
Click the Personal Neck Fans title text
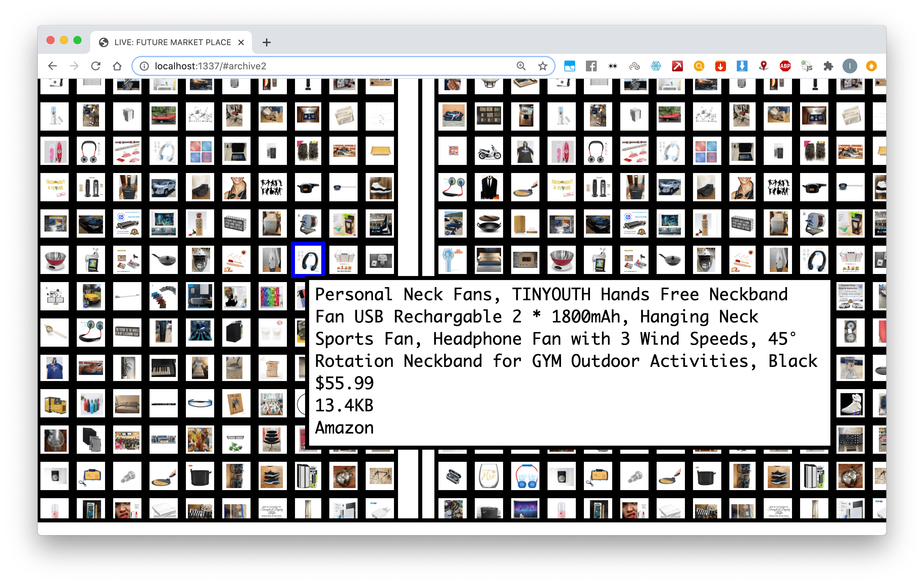tap(407, 295)
